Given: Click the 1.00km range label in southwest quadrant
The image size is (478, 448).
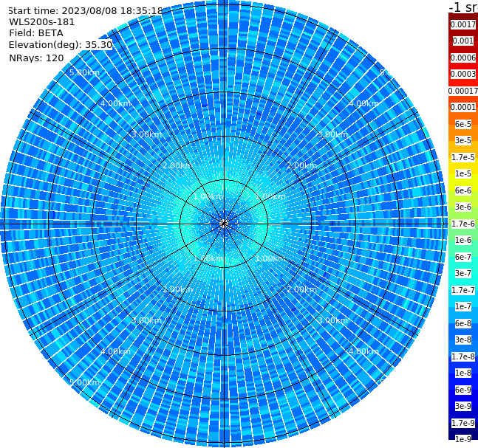Looking at the screenshot, I should (208, 258).
